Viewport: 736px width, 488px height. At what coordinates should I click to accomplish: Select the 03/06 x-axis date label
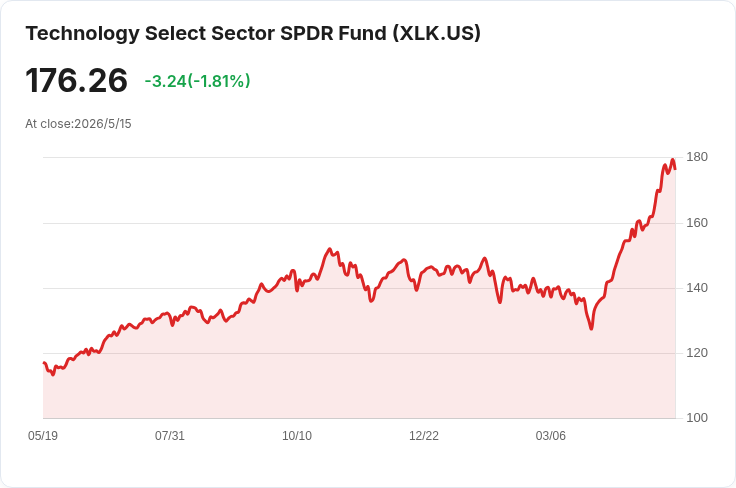click(551, 435)
